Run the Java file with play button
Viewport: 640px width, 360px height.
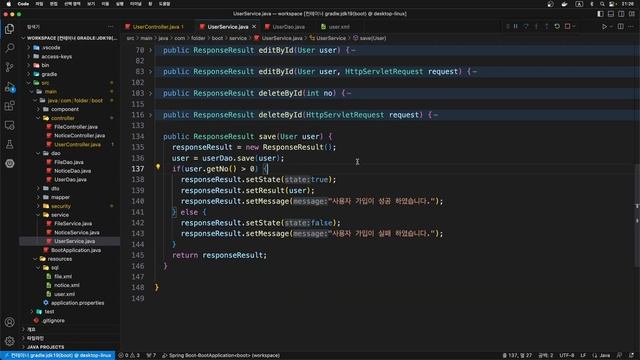point(604,27)
